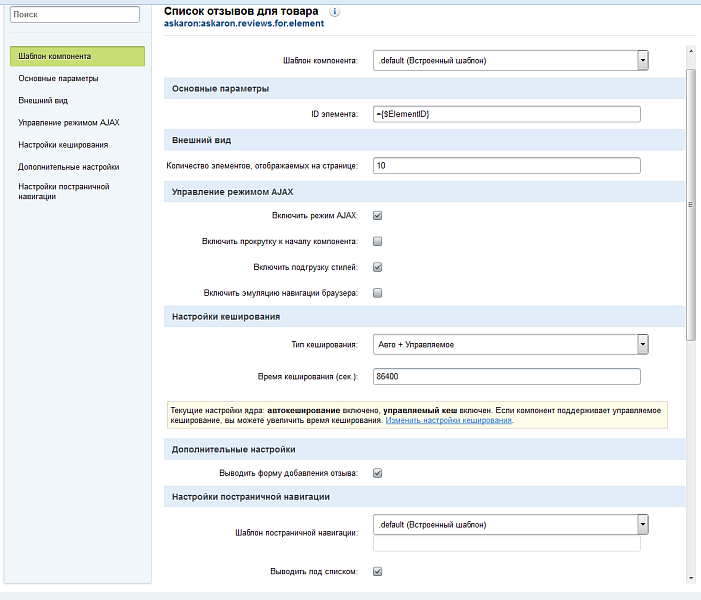Screen dimensions: 701x600
Task: Toggle the 'Выводить под списком' checkbox
Action: coord(378,572)
